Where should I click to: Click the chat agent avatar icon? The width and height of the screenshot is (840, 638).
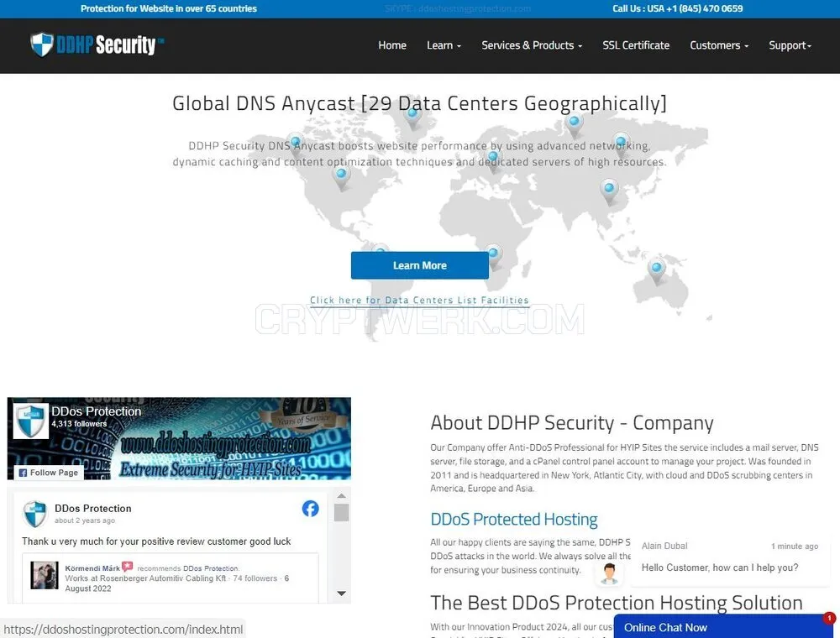[608, 573]
